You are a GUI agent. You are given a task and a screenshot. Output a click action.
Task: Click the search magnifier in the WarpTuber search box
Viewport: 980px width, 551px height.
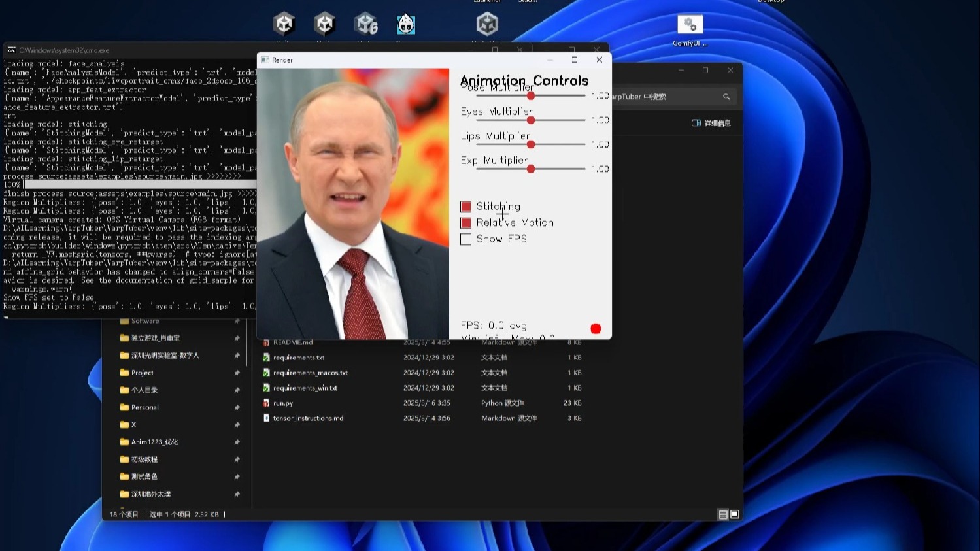[726, 96]
